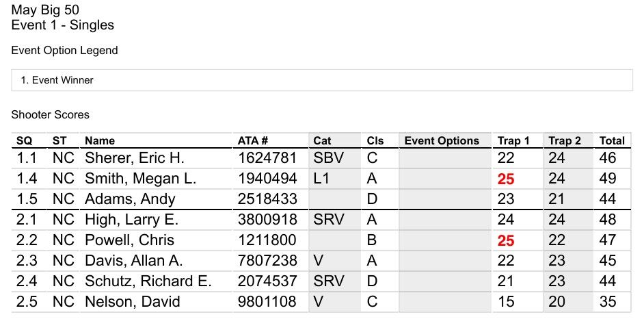Screen dimensions: 644x330
Task: Click the Name column header
Action: pos(100,141)
